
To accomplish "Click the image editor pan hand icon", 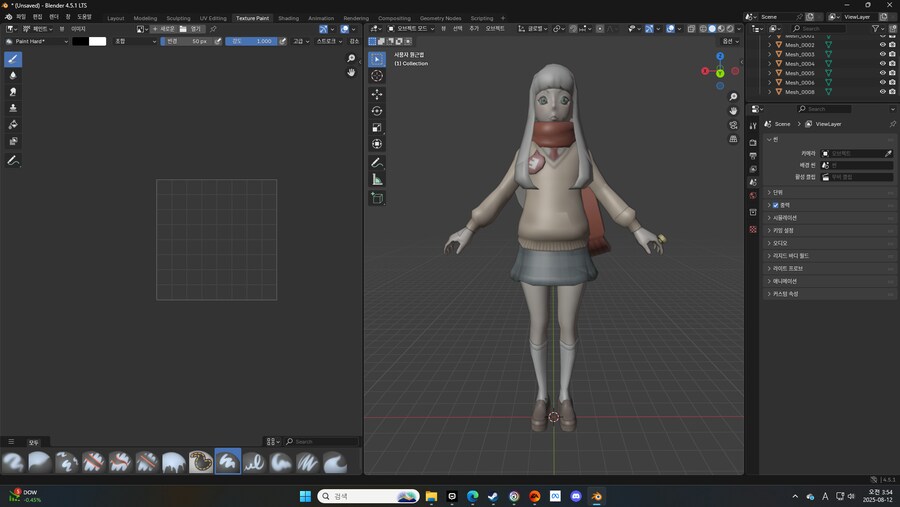I will tap(351, 72).
